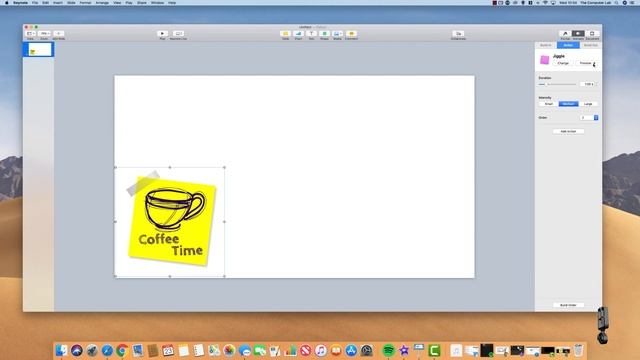Open iTunes from the Dock
The height and width of the screenshot is (360, 640).
point(320,350)
